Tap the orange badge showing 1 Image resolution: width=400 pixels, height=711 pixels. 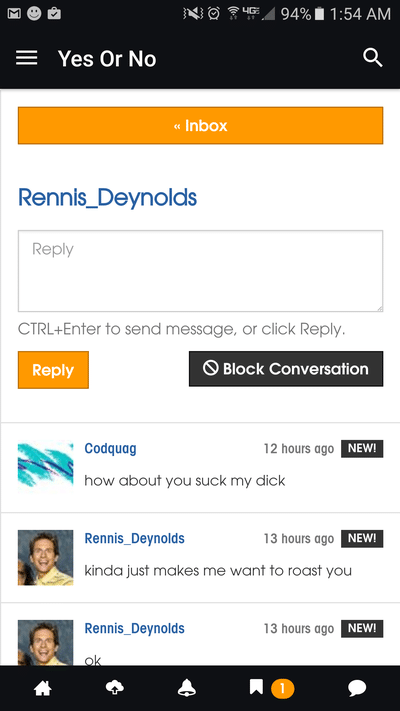click(x=283, y=689)
